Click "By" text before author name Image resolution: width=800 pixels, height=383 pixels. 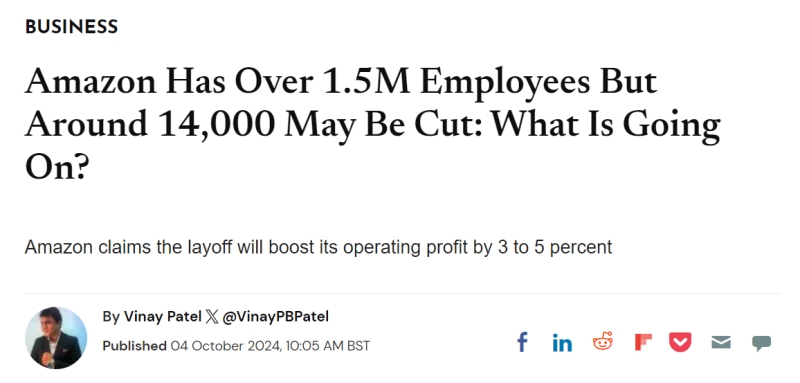(x=111, y=317)
